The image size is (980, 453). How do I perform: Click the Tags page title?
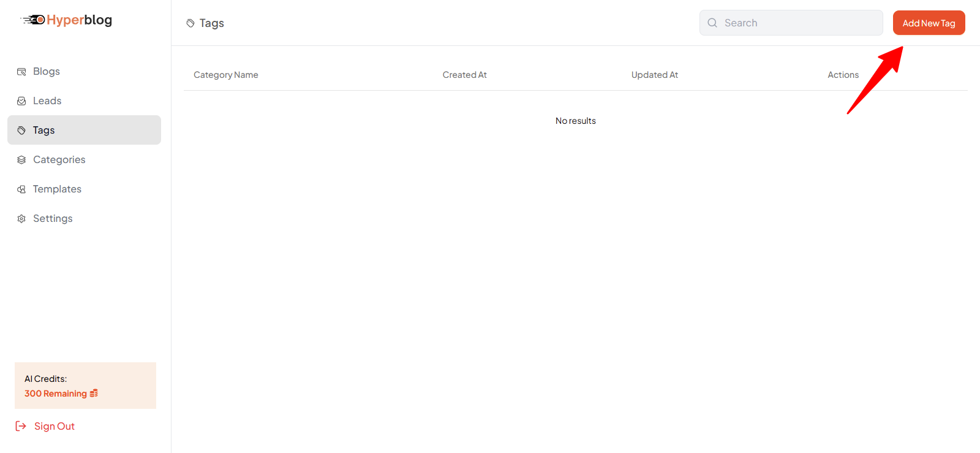click(212, 23)
